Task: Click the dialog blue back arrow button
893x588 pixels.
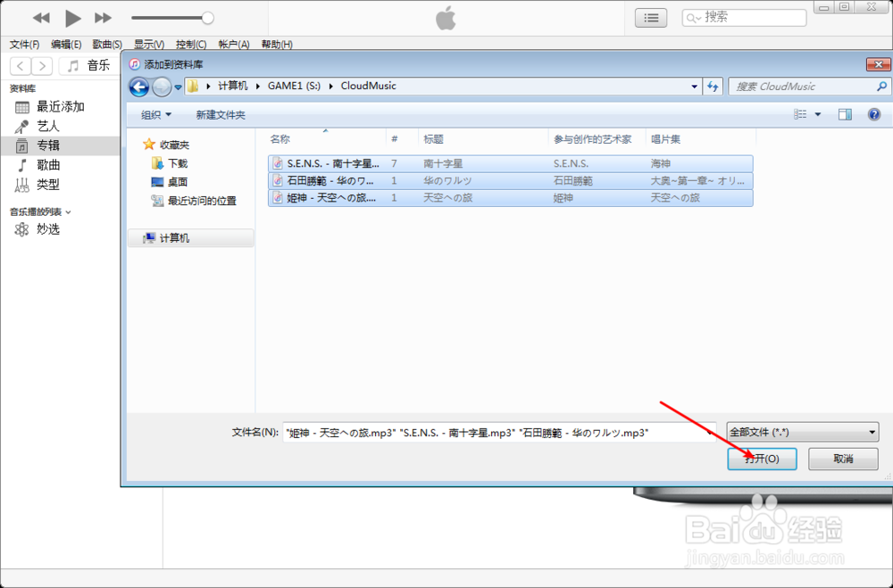Action: pyautogui.click(x=139, y=87)
